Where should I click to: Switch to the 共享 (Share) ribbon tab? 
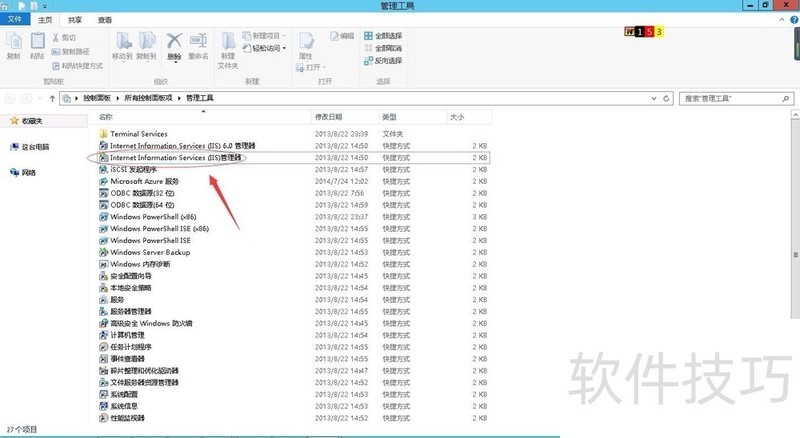coord(74,20)
